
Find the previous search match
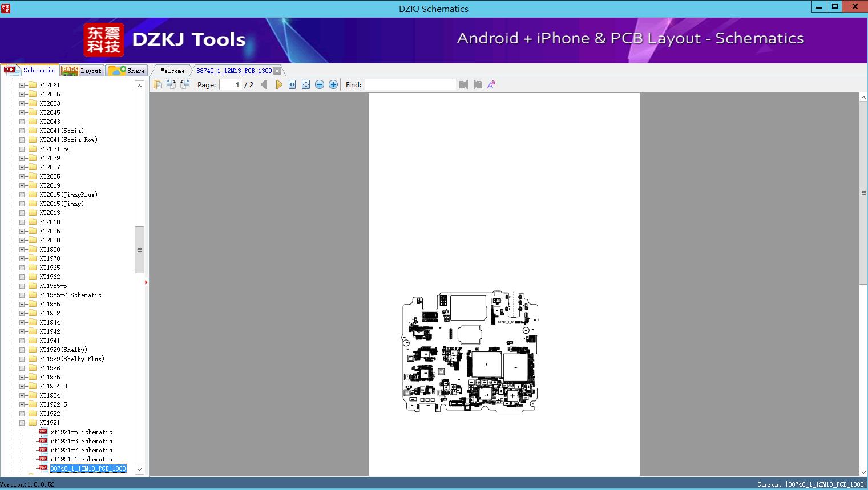pos(463,84)
